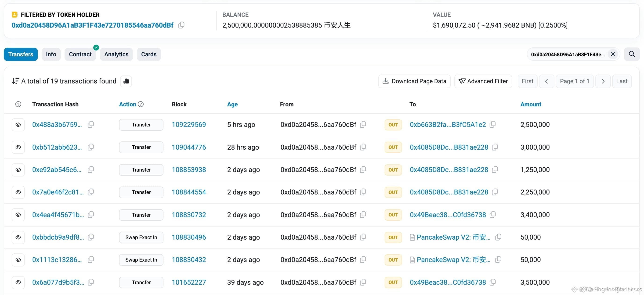Click the help icon beside Transaction Hash
This screenshot has height=295, width=644.
(18, 104)
